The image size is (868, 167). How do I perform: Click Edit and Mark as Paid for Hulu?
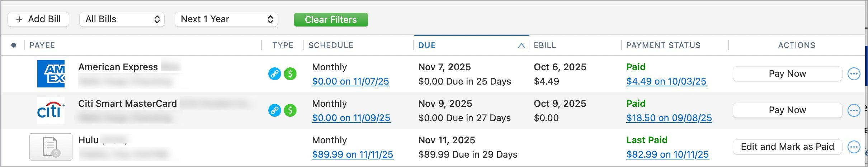(x=787, y=147)
